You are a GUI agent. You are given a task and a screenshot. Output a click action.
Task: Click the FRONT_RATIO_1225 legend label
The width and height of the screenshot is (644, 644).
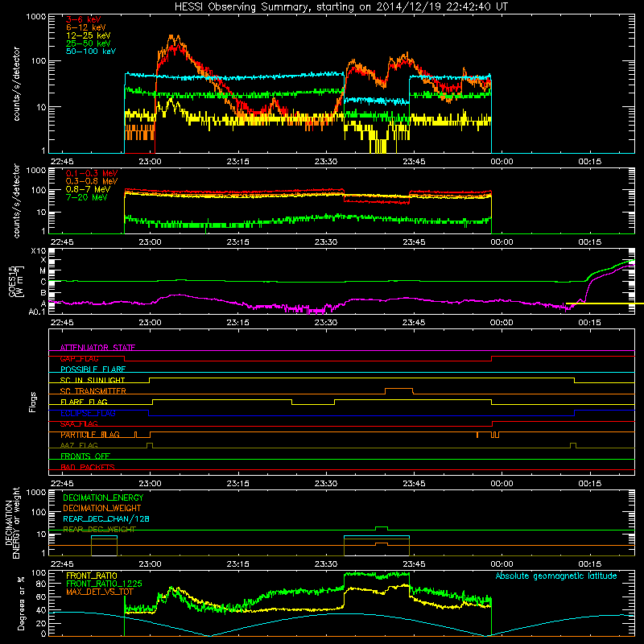point(104,584)
